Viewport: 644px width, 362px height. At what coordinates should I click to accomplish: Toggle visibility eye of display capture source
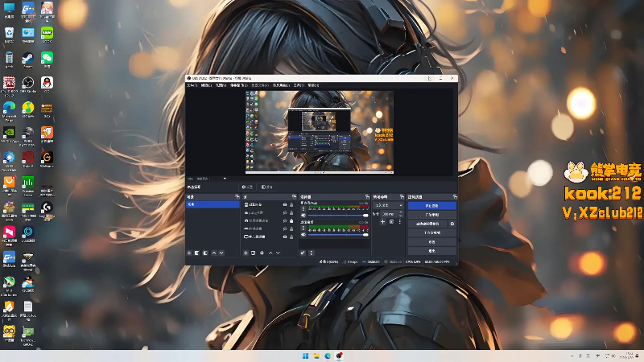(x=285, y=237)
